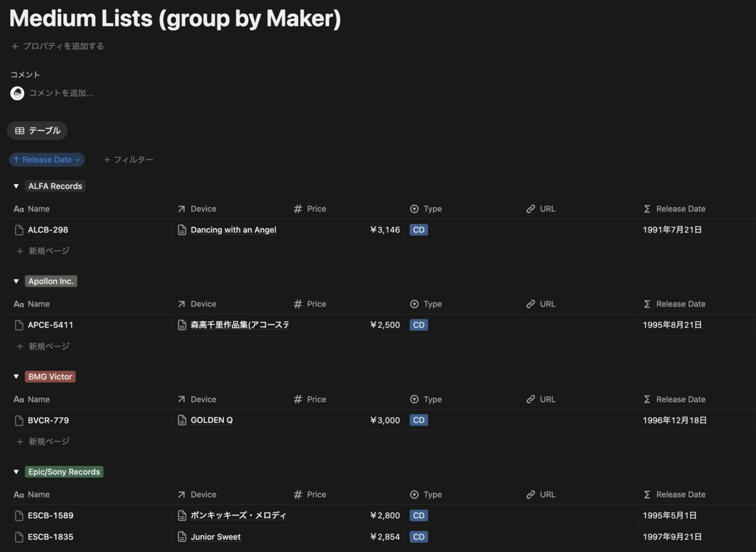Add a filter with フィルター button

(129, 160)
